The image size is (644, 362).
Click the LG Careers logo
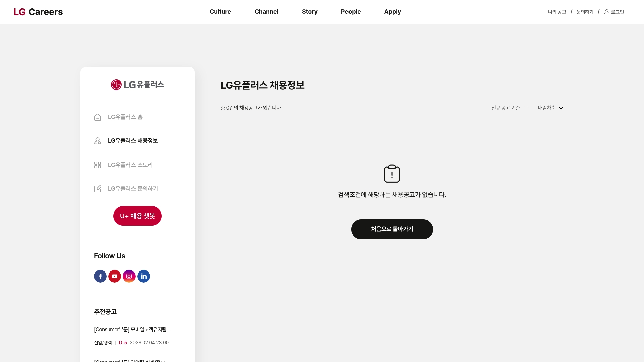(38, 12)
